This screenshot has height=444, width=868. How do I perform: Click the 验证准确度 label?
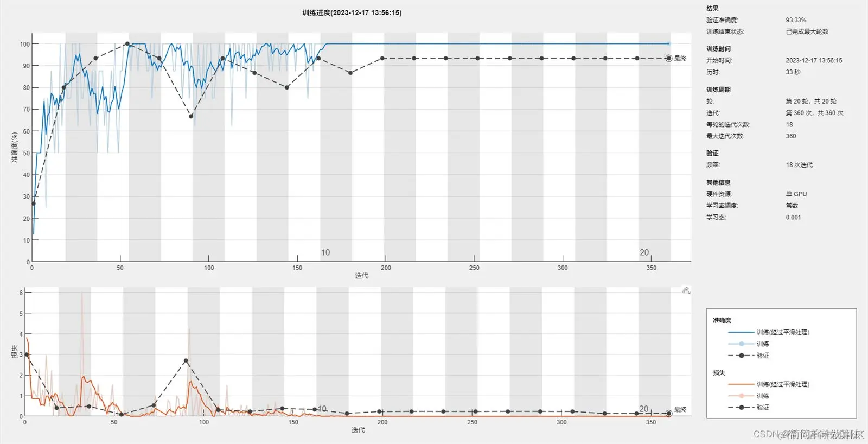[x=722, y=20]
